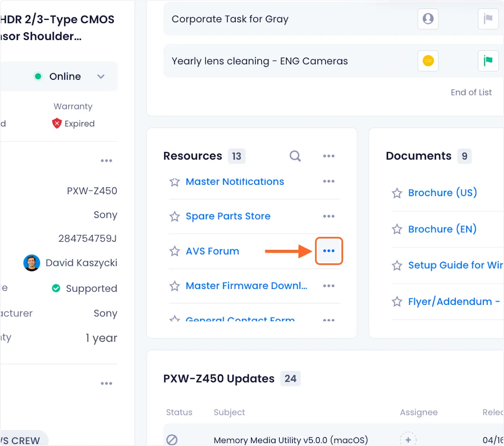Click the Supported status label

[x=92, y=289]
